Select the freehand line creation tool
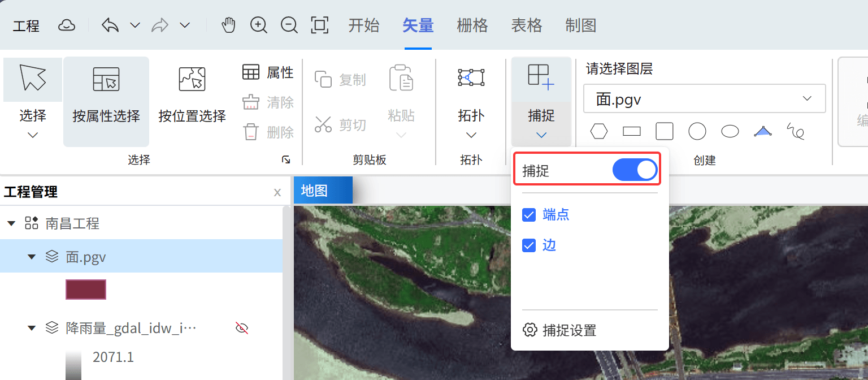Viewport: 868px width, 380px height. coord(795,131)
